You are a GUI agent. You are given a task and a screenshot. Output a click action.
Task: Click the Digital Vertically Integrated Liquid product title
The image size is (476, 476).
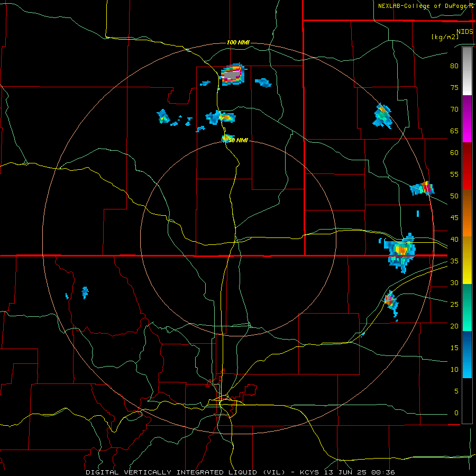[x=185, y=472]
